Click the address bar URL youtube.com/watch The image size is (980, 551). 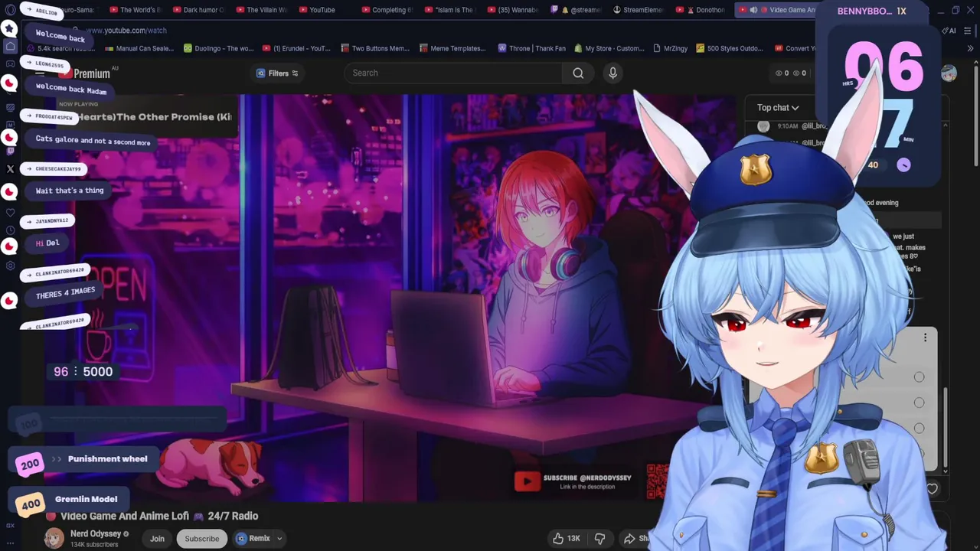tap(126, 31)
